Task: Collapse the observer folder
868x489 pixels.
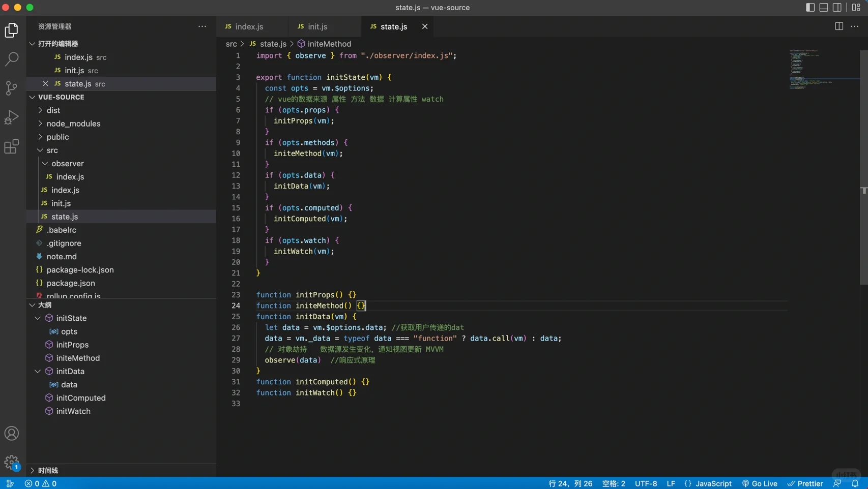Action: pos(67,164)
